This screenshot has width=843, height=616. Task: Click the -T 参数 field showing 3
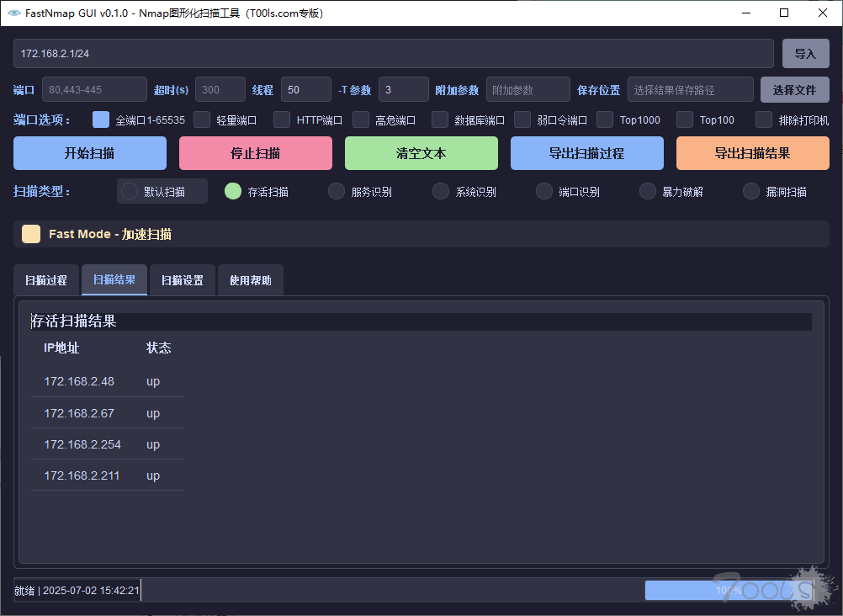point(404,90)
